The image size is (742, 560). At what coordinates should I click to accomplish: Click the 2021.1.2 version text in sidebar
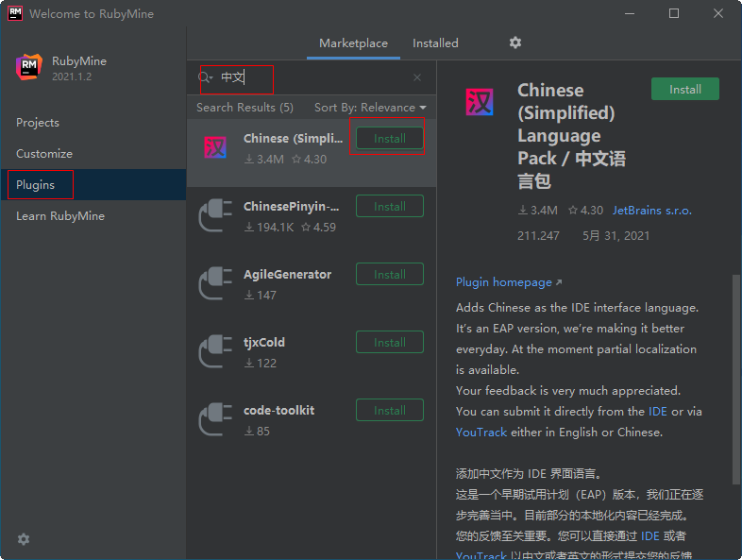[72, 76]
